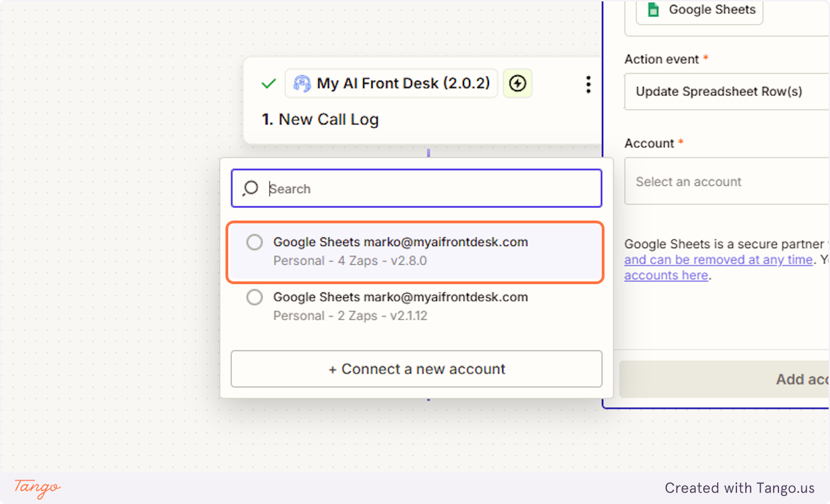Viewport: 830px width, 504px height.
Task: Click the three-dot menu on New Call Log step
Action: (x=588, y=84)
